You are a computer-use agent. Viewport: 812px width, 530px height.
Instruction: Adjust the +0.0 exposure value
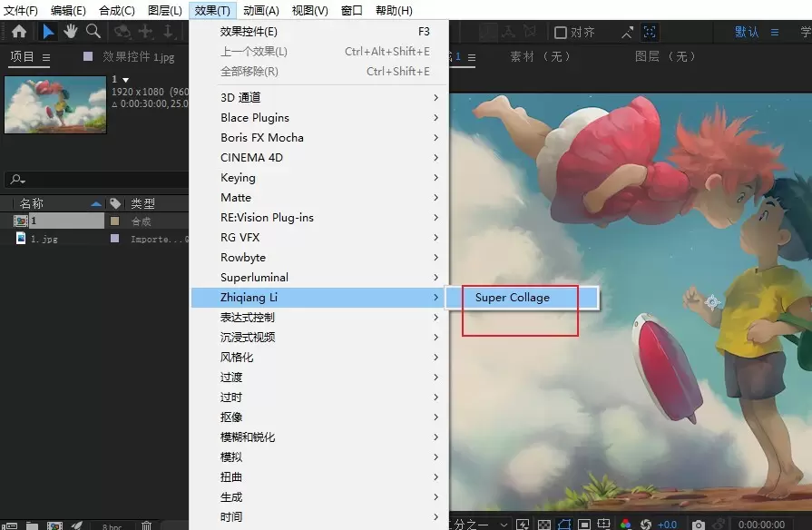coord(667,525)
